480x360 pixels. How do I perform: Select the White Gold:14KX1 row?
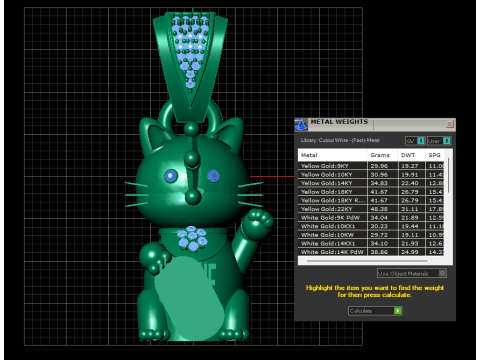(x=371, y=244)
